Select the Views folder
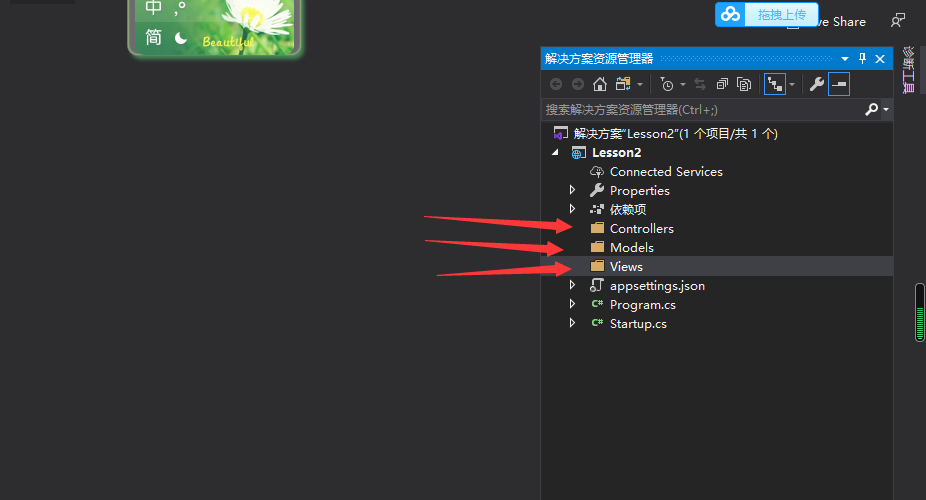The image size is (926, 500). point(626,267)
